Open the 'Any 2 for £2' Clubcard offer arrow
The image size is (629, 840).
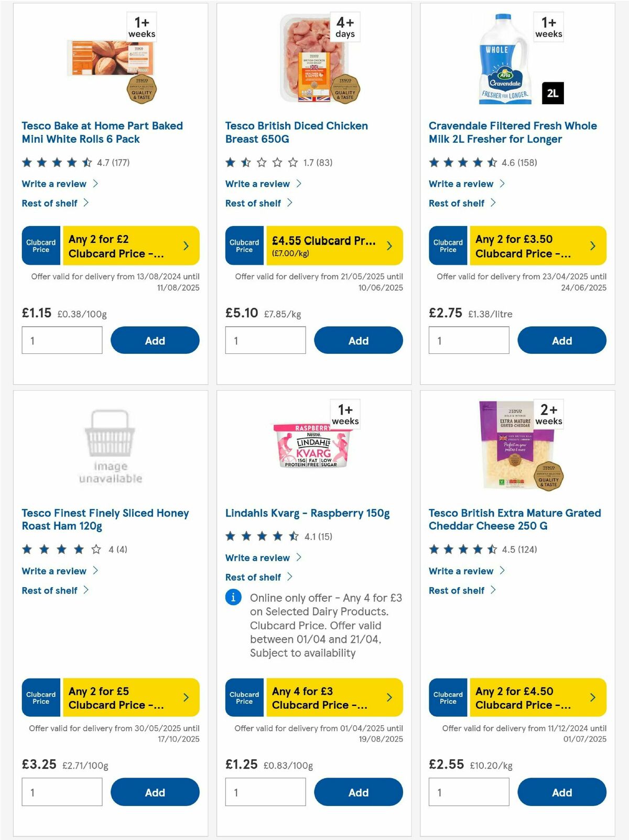coord(186,245)
